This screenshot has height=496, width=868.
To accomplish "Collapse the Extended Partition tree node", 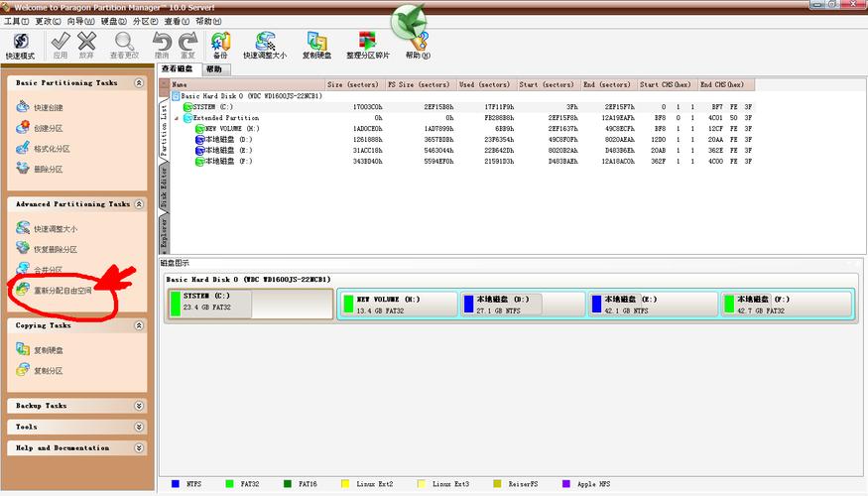I will (177, 118).
